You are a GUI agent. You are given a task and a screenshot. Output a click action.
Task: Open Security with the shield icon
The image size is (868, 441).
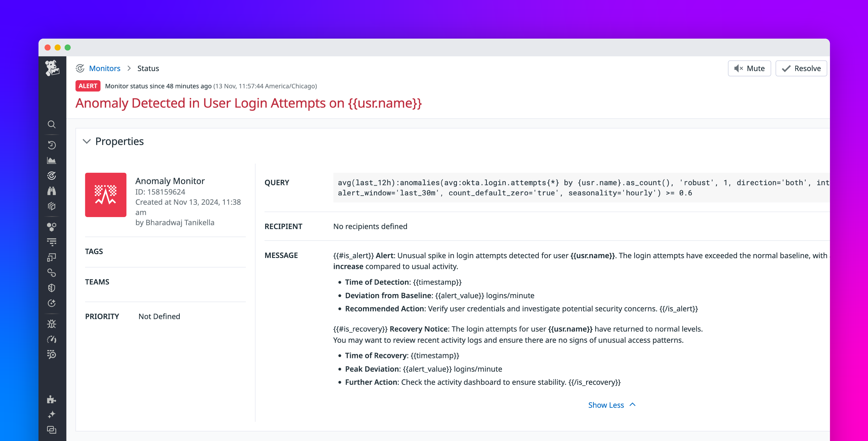tap(52, 288)
